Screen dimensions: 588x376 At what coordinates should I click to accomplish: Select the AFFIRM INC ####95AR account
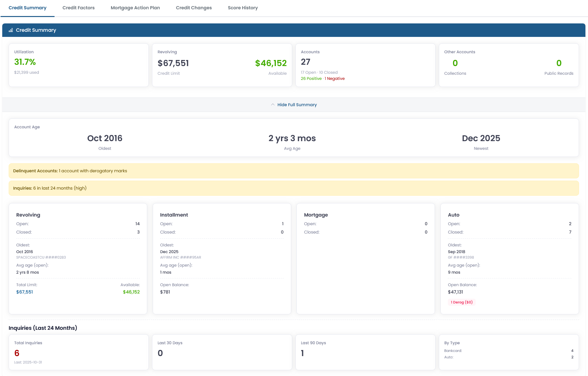pos(181,257)
